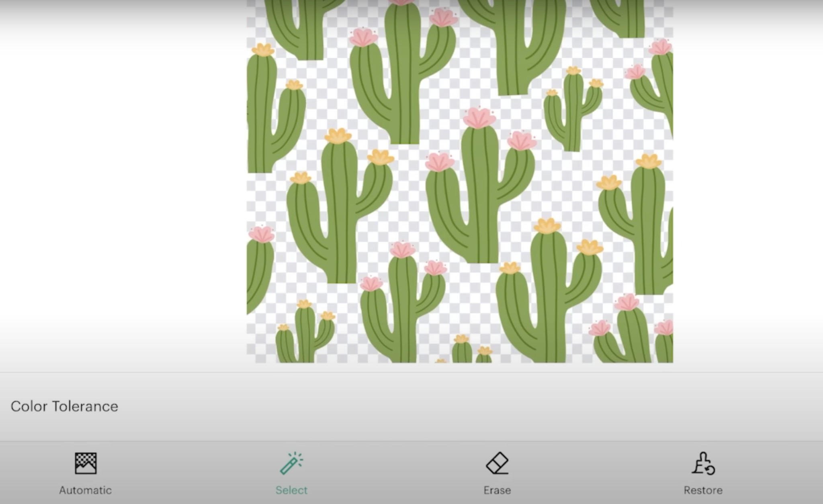Viewport: 823px width, 504px height.
Task: Click the Restore brush icon
Action: click(704, 463)
